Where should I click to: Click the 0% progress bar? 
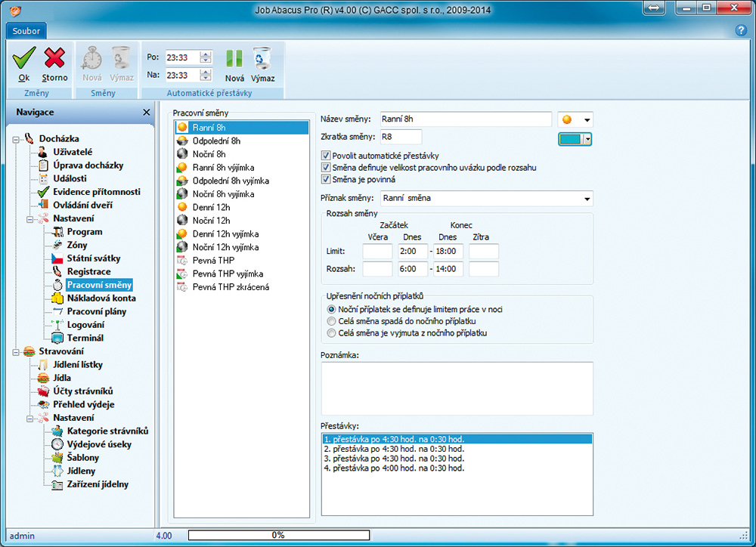[279, 536]
